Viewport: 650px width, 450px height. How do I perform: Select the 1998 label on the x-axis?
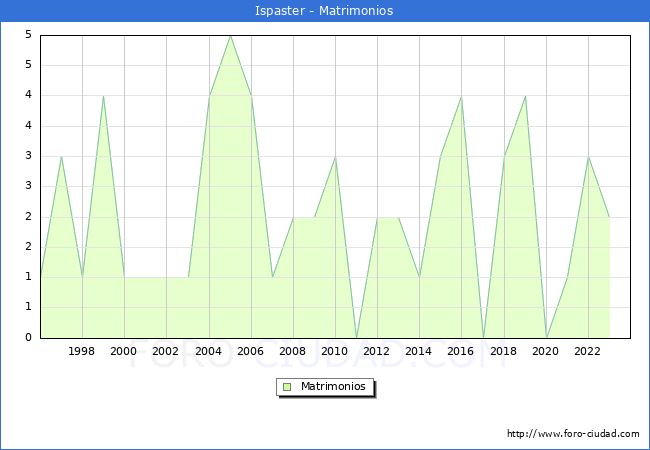(82, 351)
